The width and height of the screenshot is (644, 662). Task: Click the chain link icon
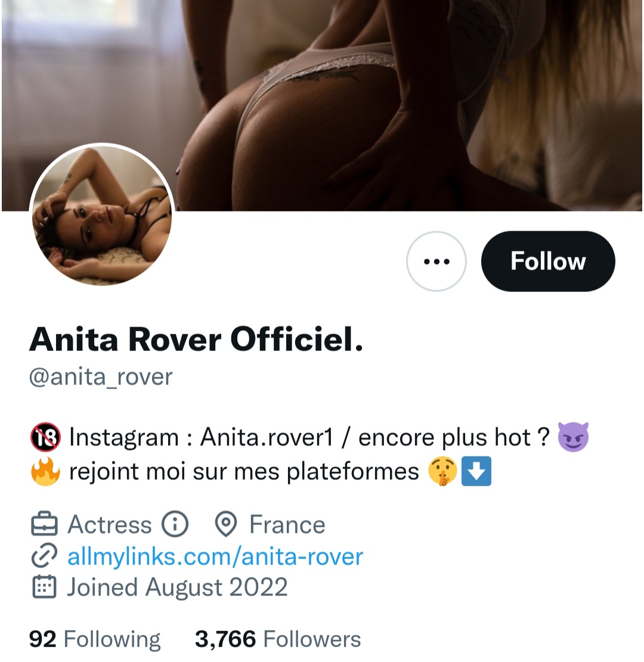click(x=44, y=557)
